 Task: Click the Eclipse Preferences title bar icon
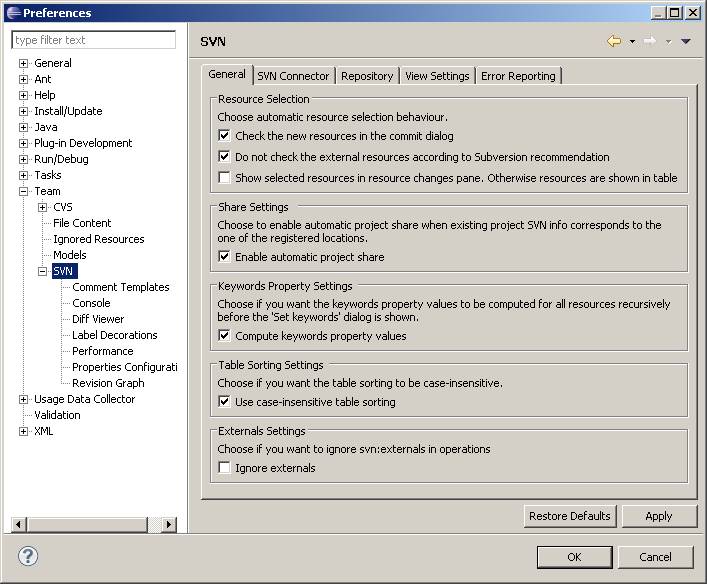(14, 13)
